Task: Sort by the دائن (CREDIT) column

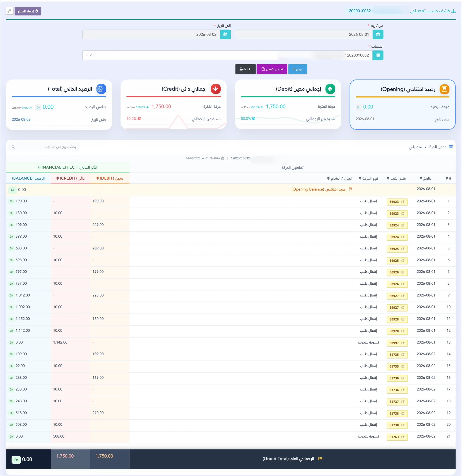Action: click(x=70, y=178)
